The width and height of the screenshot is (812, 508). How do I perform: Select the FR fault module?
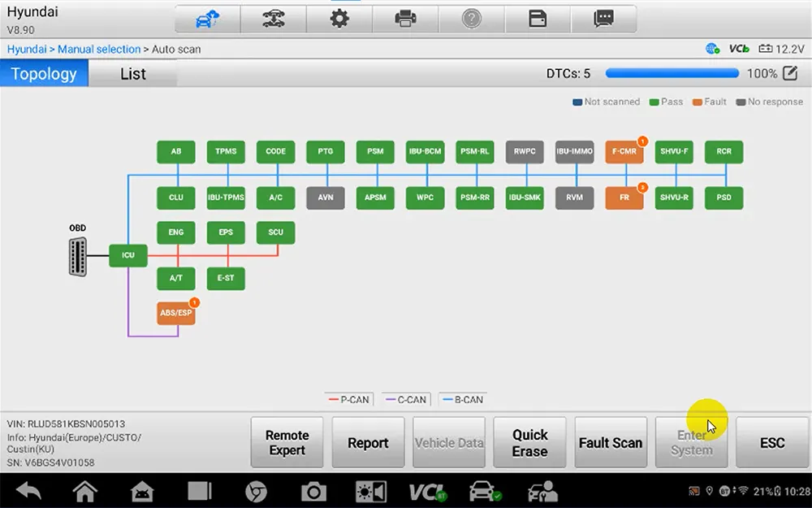[x=624, y=198]
